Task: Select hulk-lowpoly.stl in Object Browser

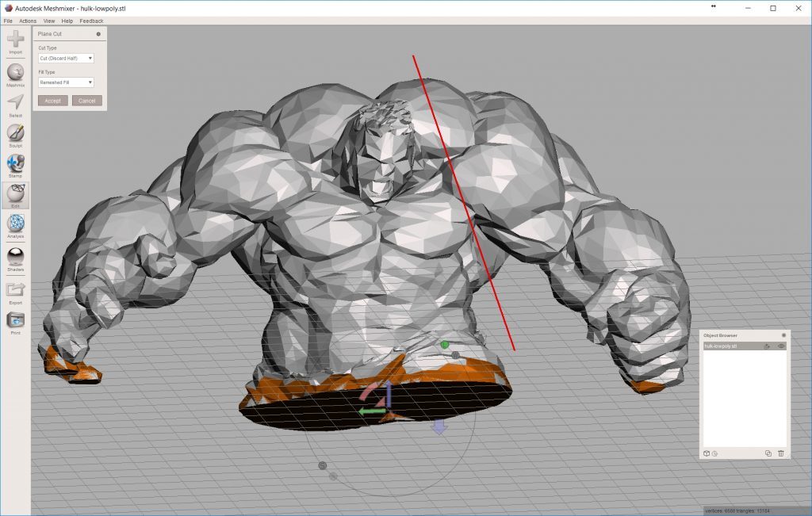Action: coord(745,346)
